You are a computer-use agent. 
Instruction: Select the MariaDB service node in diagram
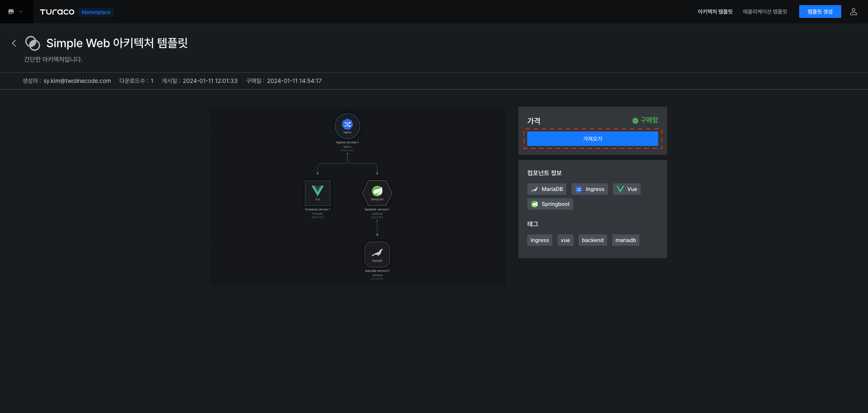click(377, 254)
